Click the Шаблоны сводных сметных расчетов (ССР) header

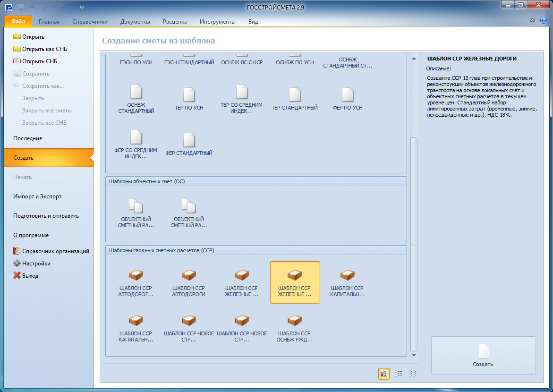(256, 250)
